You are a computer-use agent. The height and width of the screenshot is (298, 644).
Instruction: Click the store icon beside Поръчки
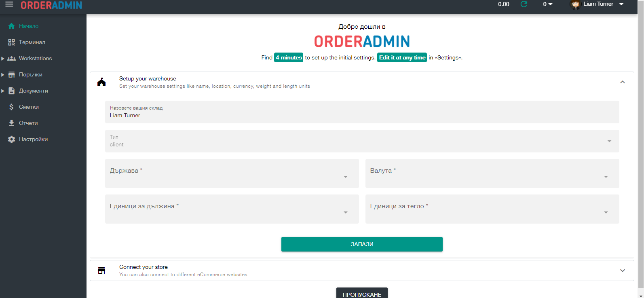11,74
